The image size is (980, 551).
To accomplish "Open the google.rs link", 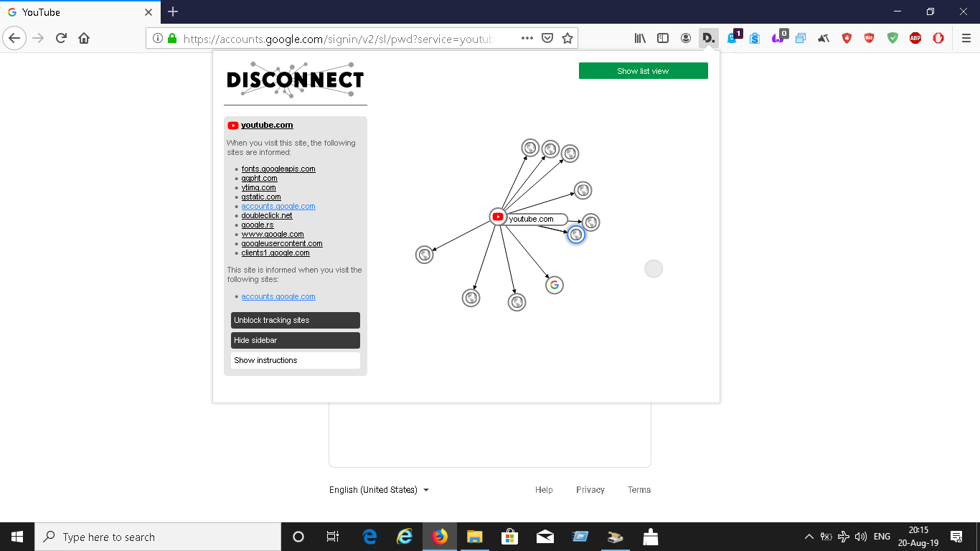I will click(257, 225).
